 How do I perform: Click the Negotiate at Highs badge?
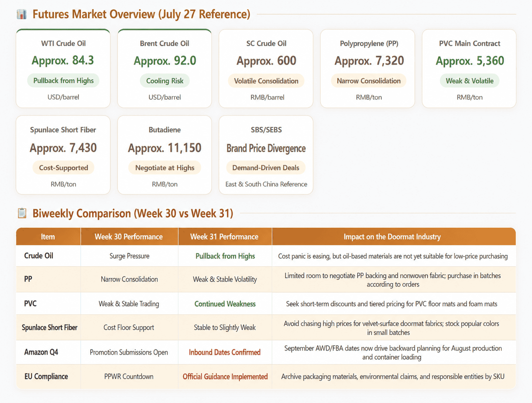pyautogui.click(x=165, y=168)
